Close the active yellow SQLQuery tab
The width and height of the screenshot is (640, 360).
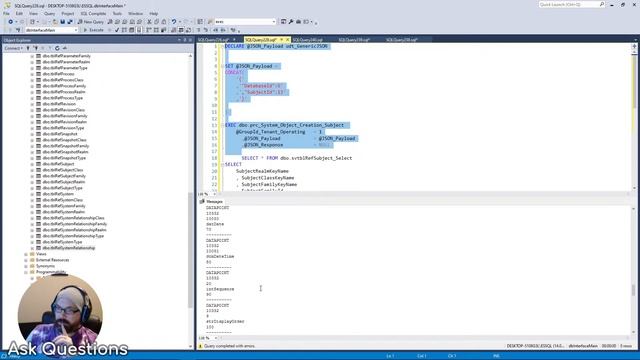tap(287, 40)
